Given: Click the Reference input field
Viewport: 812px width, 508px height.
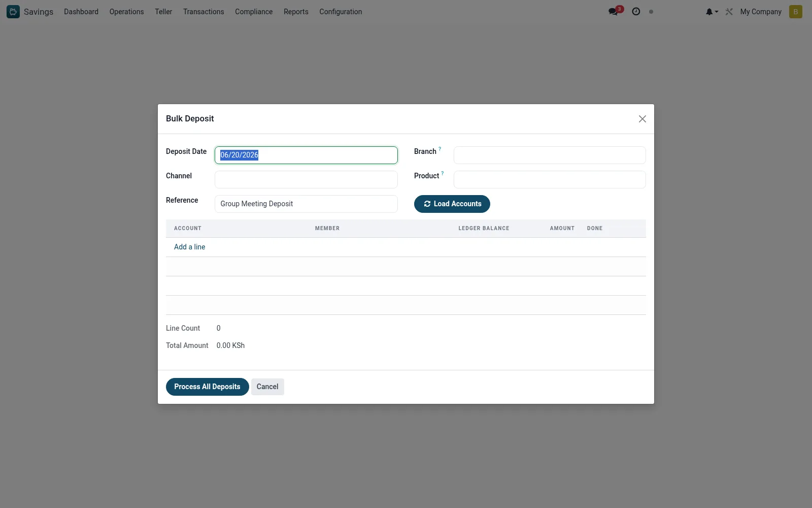Looking at the screenshot, I should tap(306, 204).
